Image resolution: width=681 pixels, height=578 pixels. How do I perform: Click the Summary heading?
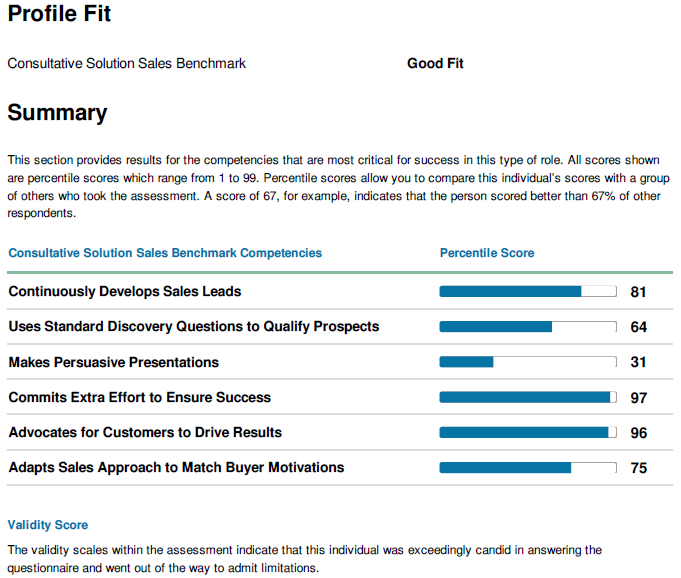pos(57,112)
